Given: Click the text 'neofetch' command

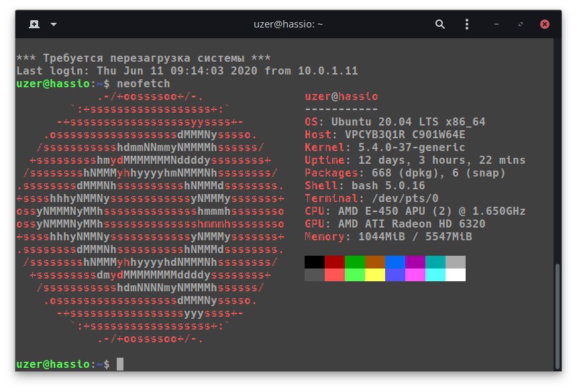Looking at the screenshot, I should [x=144, y=83].
